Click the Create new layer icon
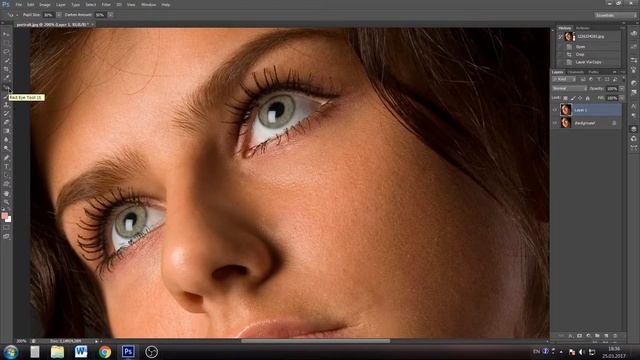Viewport: 640px width, 360px height. [x=606, y=336]
